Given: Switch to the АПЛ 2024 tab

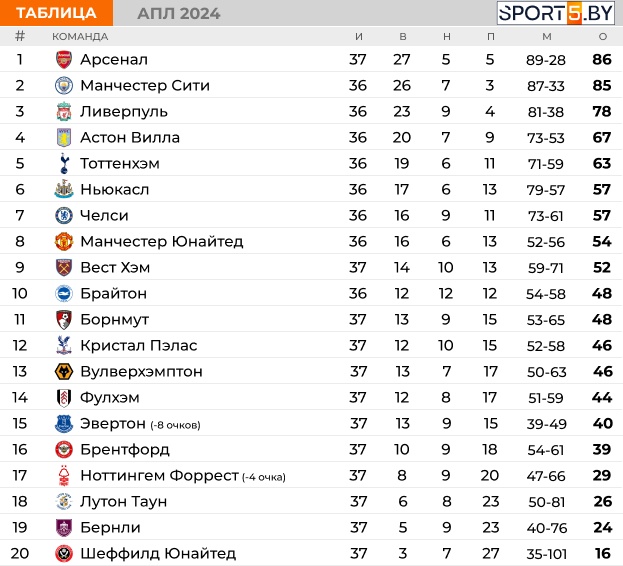Looking at the screenshot, I should (178, 14).
